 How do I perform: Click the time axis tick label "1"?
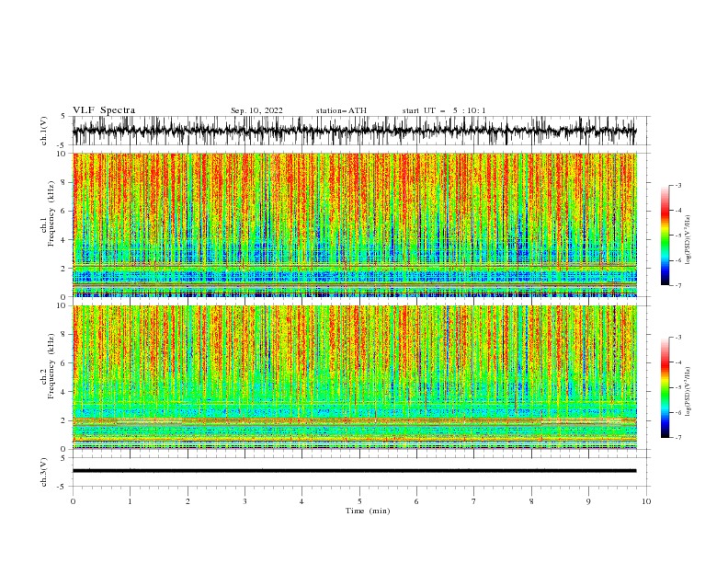(x=130, y=501)
